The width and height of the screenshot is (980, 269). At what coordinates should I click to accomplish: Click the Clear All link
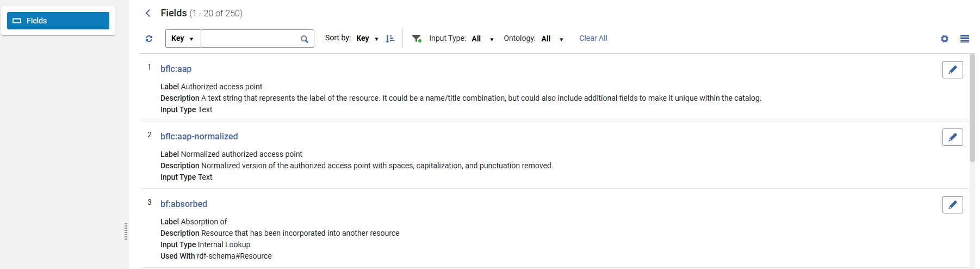[x=593, y=38]
